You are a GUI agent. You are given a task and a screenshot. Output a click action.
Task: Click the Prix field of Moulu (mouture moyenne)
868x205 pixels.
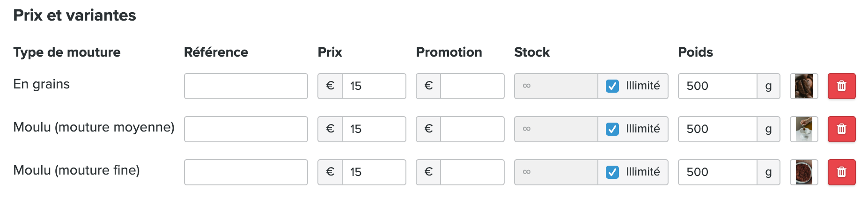[x=374, y=129]
